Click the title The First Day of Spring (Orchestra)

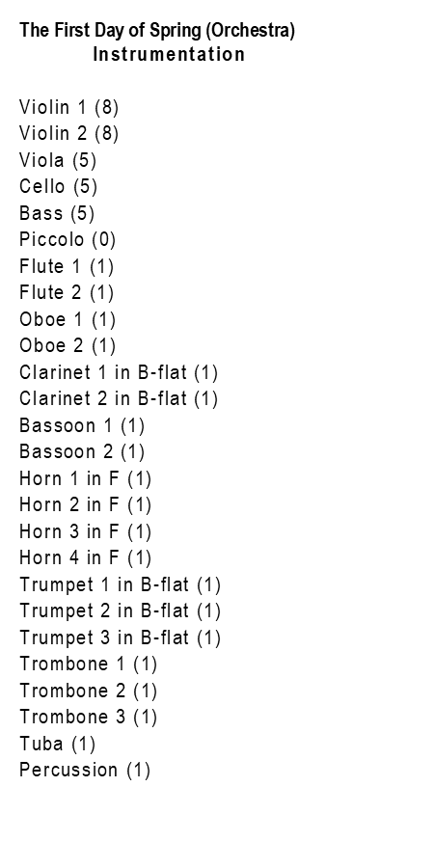pos(157,31)
